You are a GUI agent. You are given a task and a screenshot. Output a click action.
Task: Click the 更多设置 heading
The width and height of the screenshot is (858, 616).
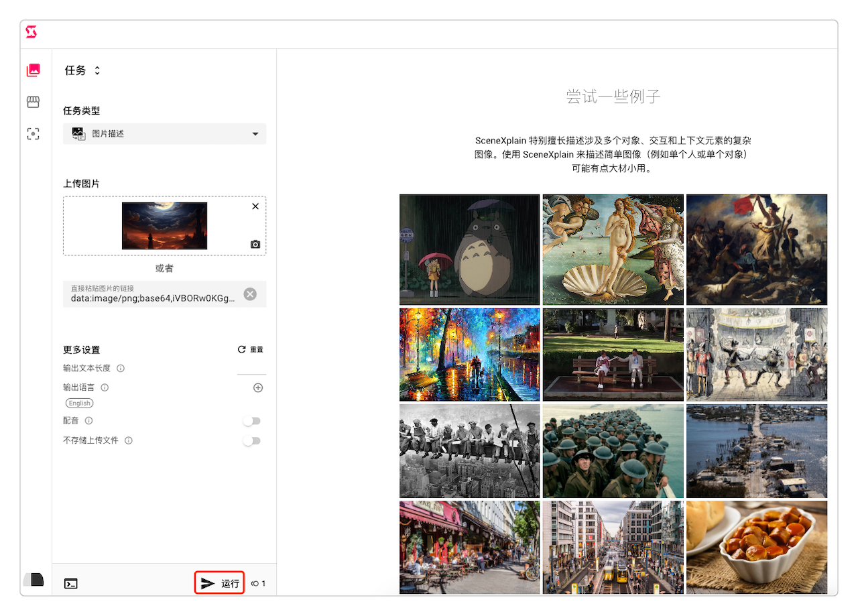[x=82, y=350]
